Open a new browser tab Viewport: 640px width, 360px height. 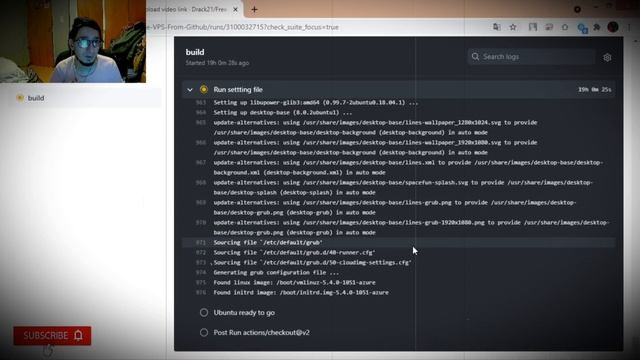[254, 9]
